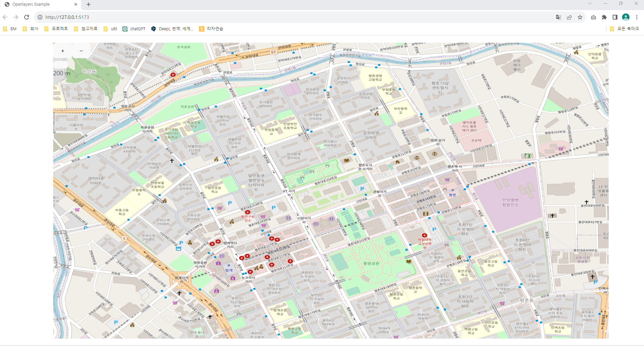Open the chatGPT bookmark
The height and width of the screenshot is (346, 644).
coord(134,29)
